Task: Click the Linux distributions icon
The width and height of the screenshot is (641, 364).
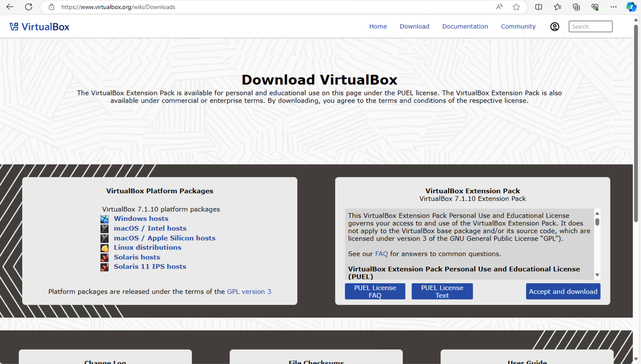Action: coord(105,248)
